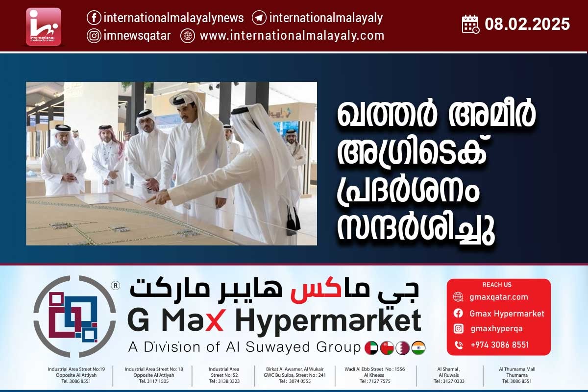Open Gmax Hypermarket Facebook page text

tap(507, 314)
